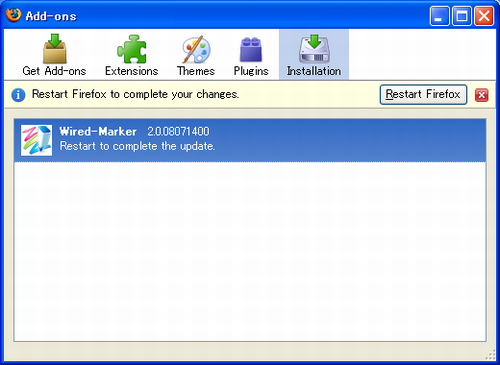Select the Wired-Marker list entry name

98,131
